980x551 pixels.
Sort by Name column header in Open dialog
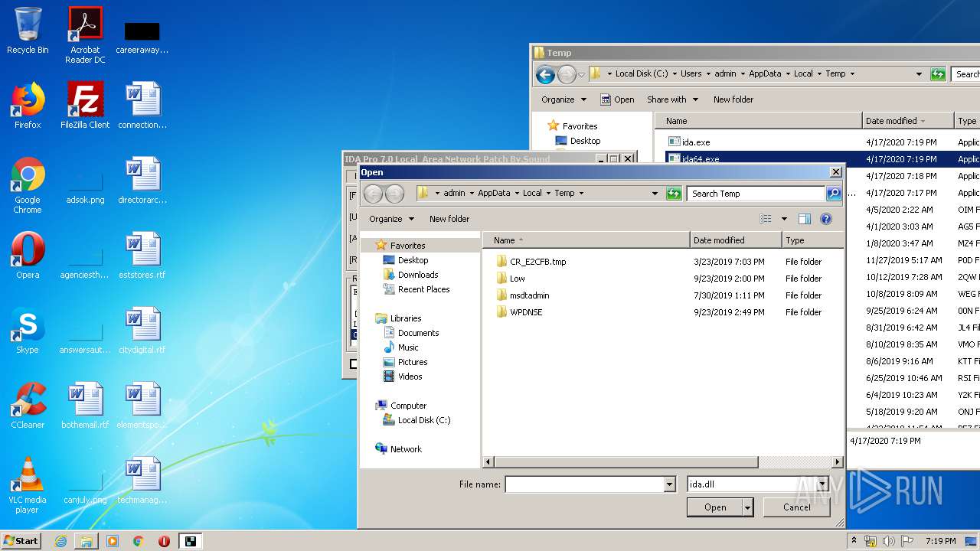point(586,240)
